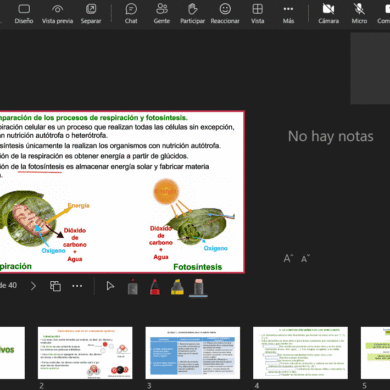
Task: Choose the yellow highlighter tool
Action: click(x=177, y=287)
